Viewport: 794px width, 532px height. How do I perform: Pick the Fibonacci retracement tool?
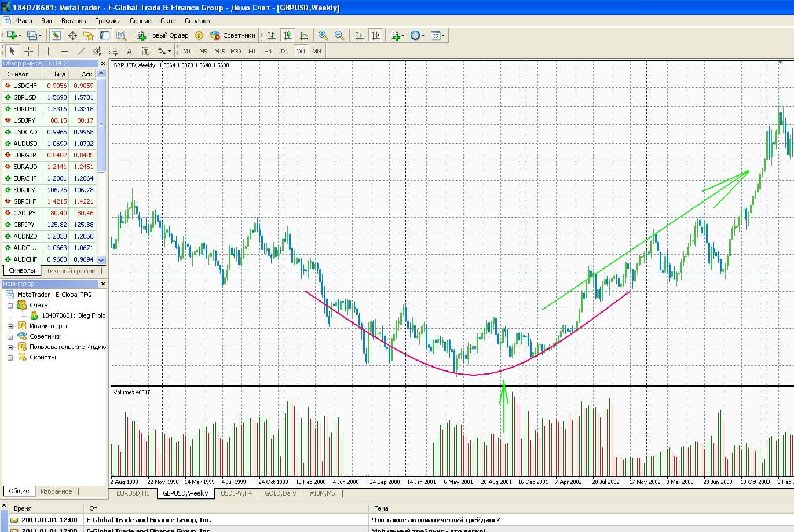(114, 51)
